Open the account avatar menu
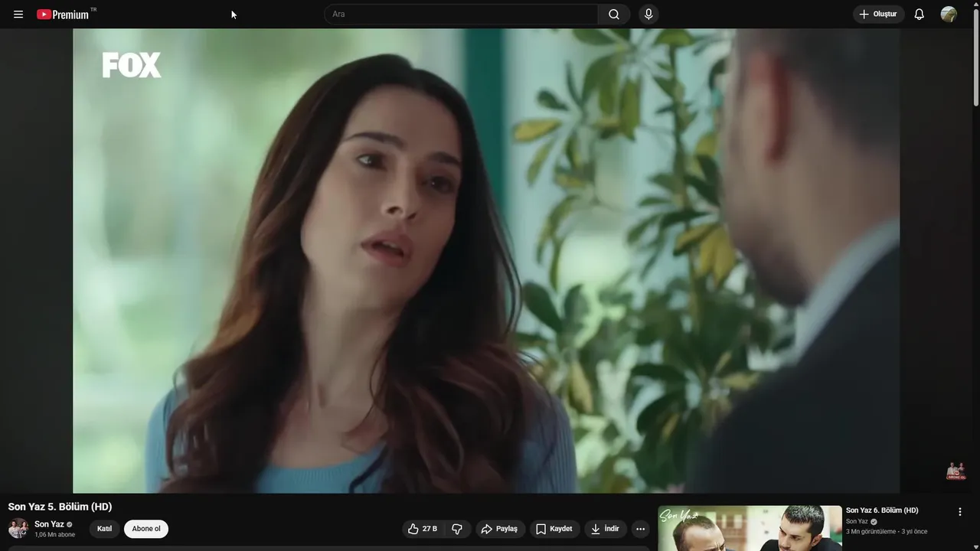The height and width of the screenshot is (551, 980). click(x=949, y=15)
